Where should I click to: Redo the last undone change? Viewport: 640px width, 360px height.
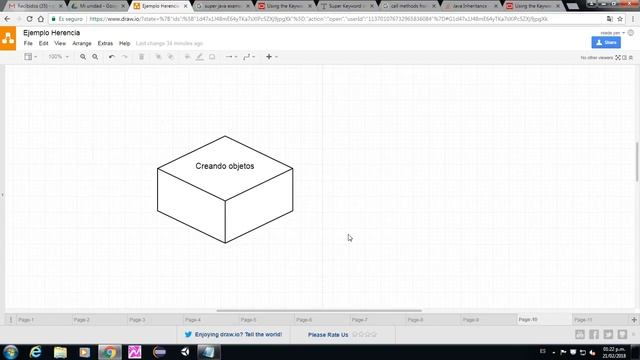(124, 57)
